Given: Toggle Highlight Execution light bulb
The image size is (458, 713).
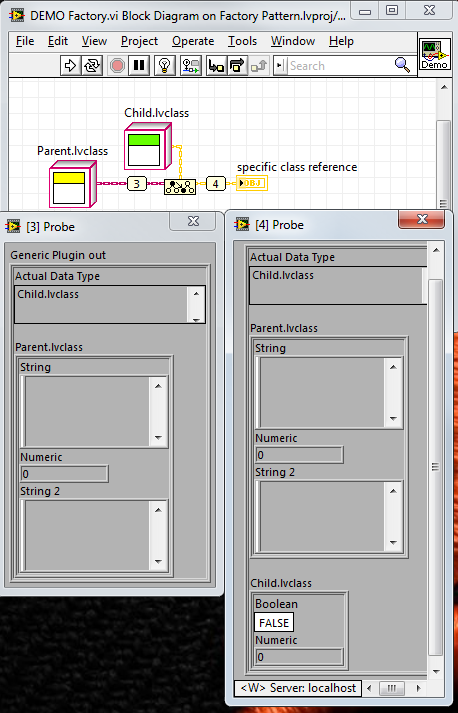Looking at the screenshot, I should pos(165,65).
